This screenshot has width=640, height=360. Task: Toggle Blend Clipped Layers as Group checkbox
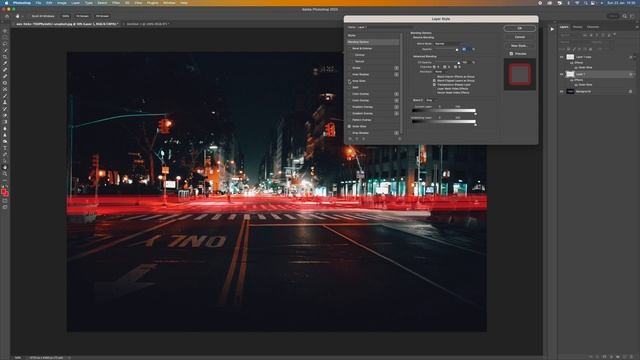pos(434,81)
